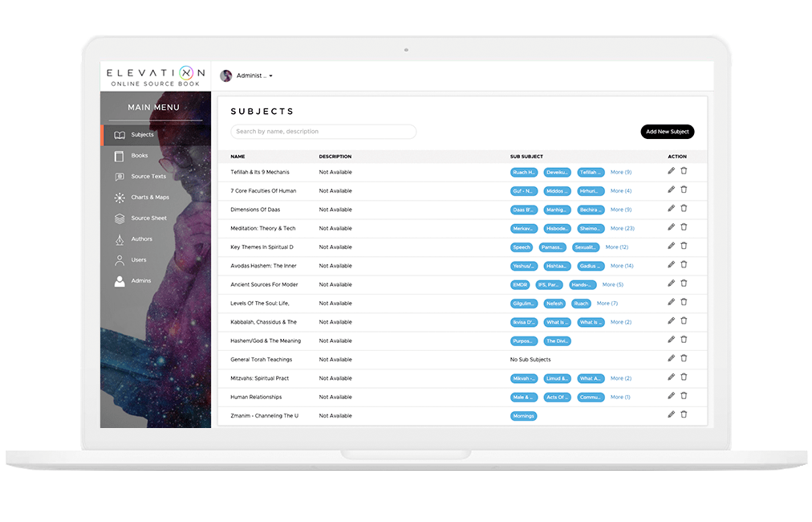Image resolution: width=812 pixels, height=522 pixels.
Task: Delete the Meditation: Theory & Tech row
Action: click(684, 226)
